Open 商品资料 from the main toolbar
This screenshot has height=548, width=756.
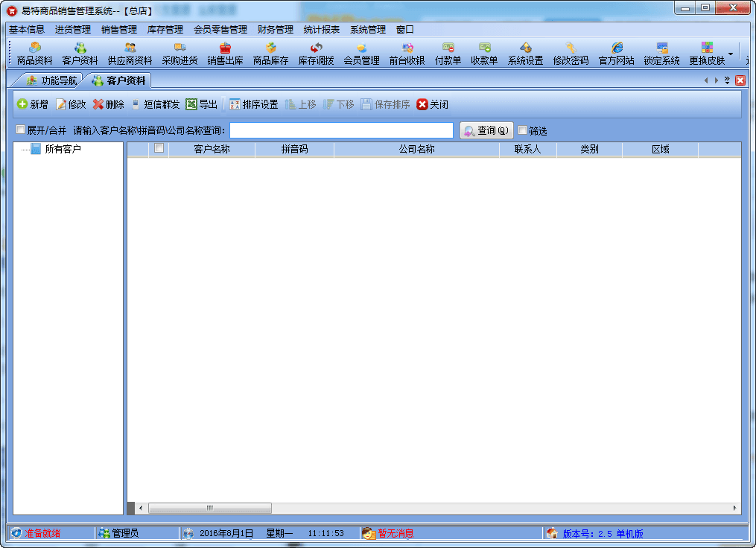pos(34,54)
